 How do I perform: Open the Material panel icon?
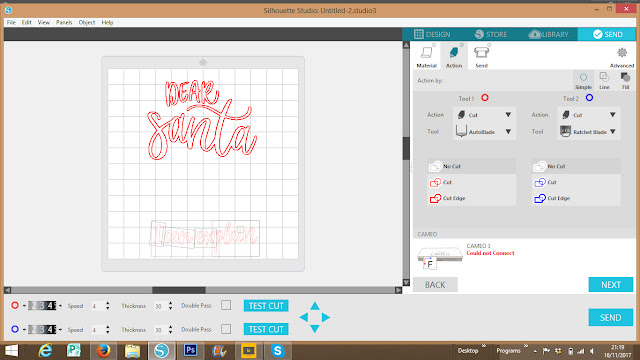pyautogui.click(x=427, y=56)
